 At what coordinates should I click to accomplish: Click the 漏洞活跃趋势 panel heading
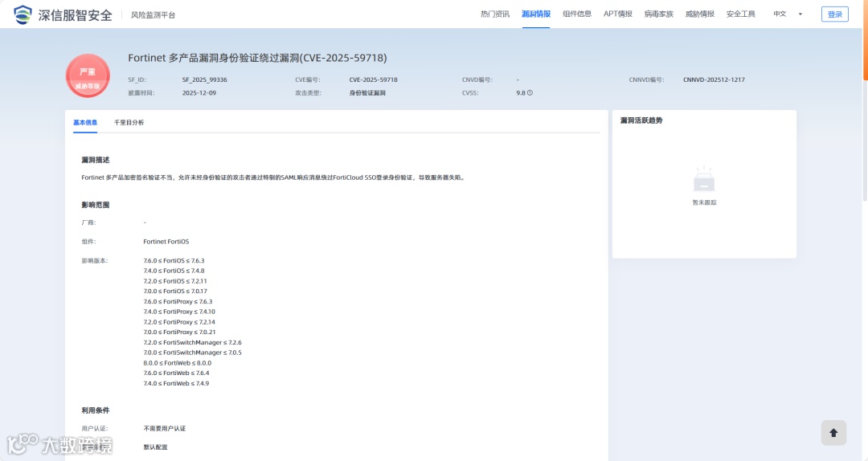pyautogui.click(x=641, y=120)
